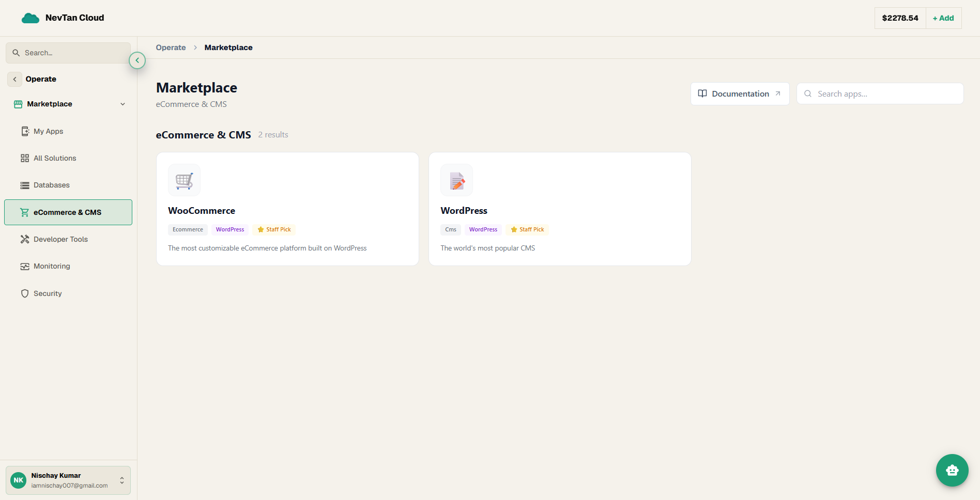Click the + Add funds button
This screenshot has width=980, height=500.
[943, 18]
